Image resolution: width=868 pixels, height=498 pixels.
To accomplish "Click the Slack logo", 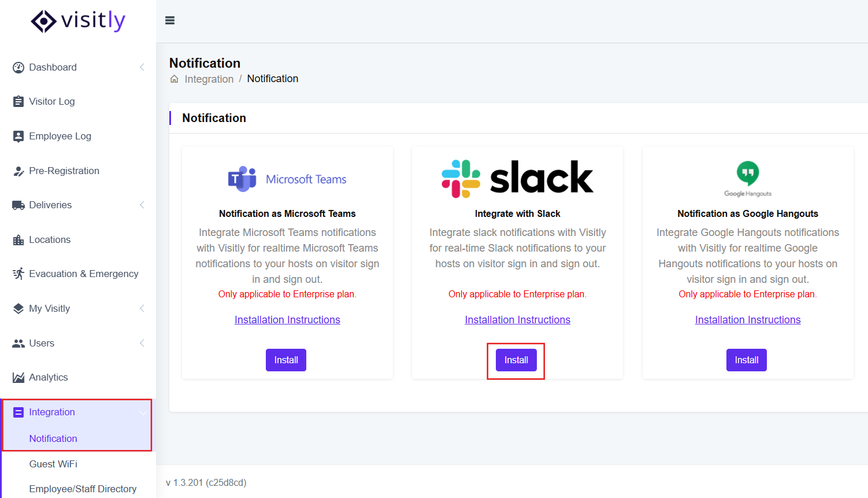I will pyautogui.click(x=517, y=178).
